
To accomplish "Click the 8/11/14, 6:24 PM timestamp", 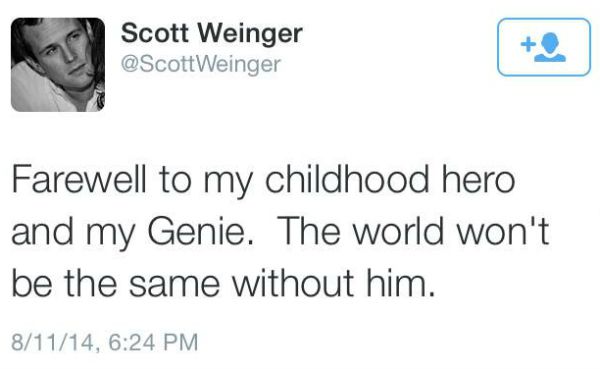I will [105, 342].
